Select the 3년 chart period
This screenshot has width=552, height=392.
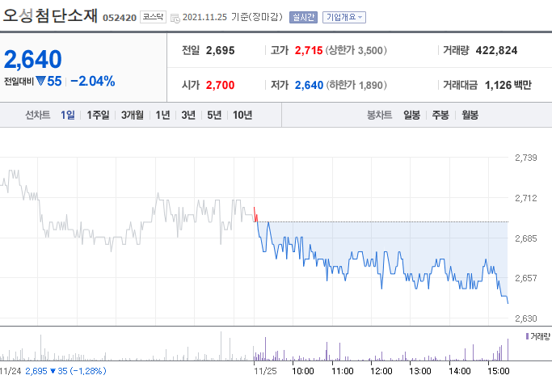pyautogui.click(x=188, y=115)
